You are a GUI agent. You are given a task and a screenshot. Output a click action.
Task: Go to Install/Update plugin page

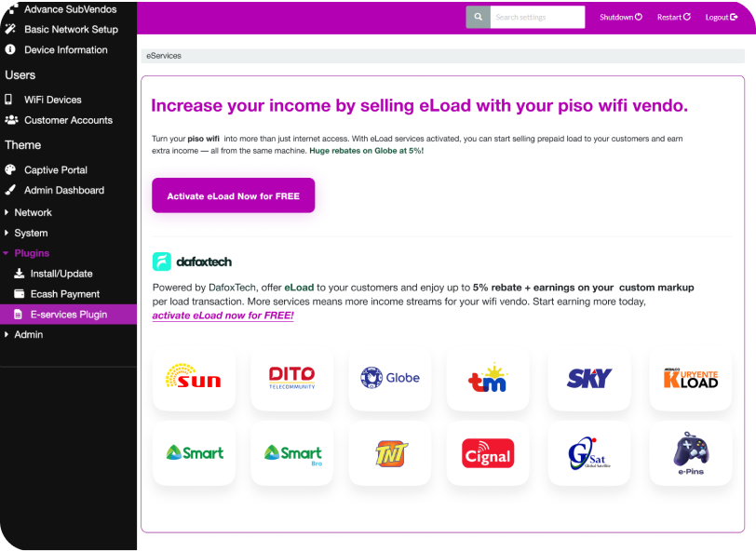[x=61, y=274]
